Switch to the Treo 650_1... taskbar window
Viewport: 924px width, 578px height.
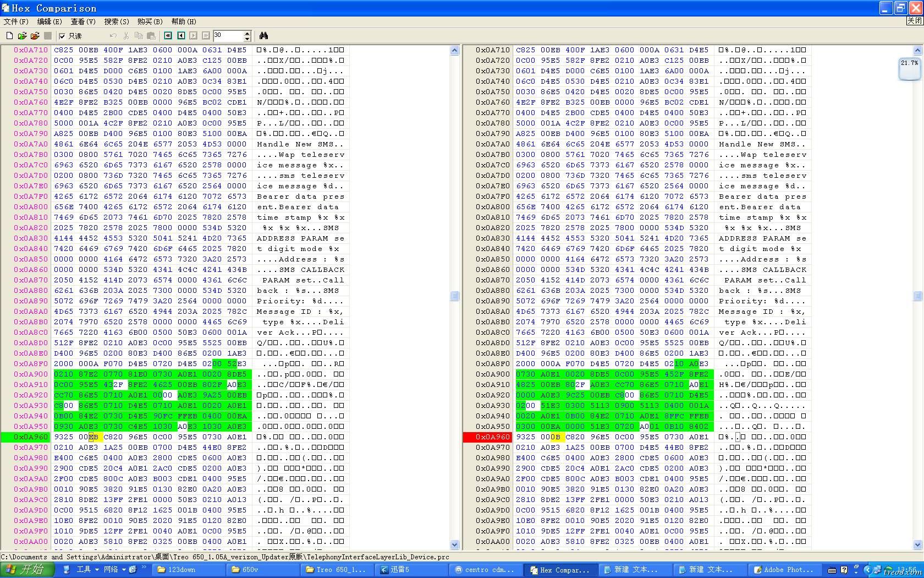pos(338,570)
